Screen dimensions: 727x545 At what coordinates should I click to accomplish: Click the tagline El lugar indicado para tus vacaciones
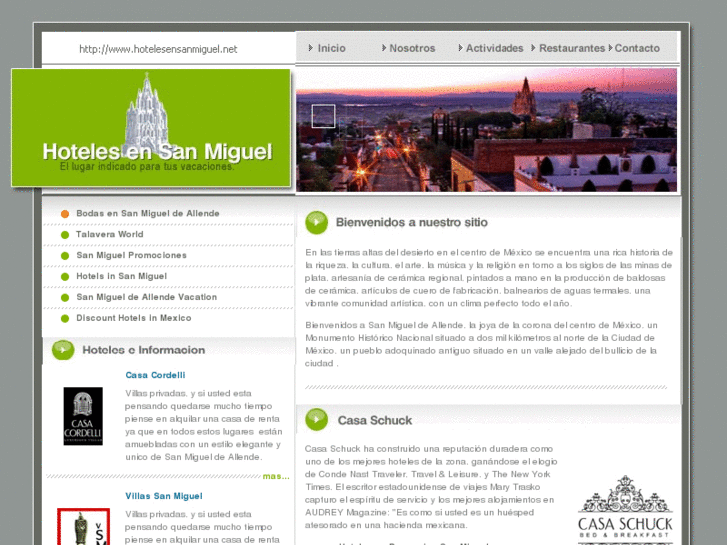pos(147,167)
